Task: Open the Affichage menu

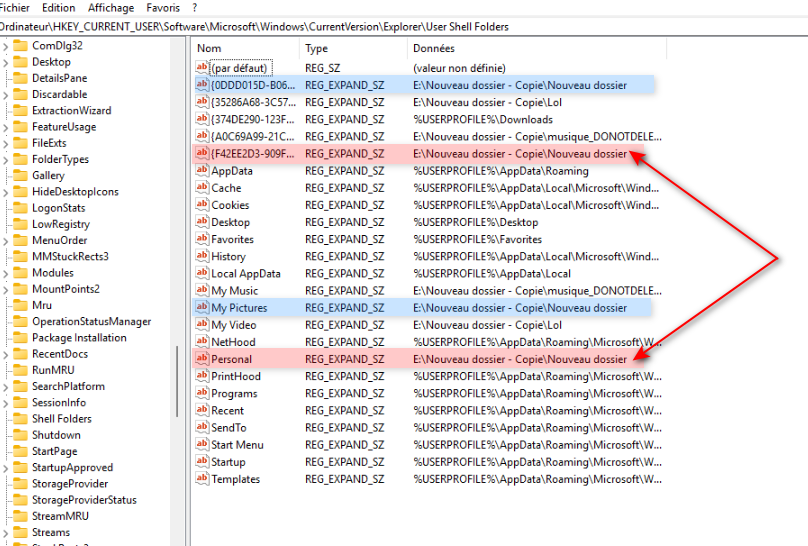Action: (x=111, y=8)
